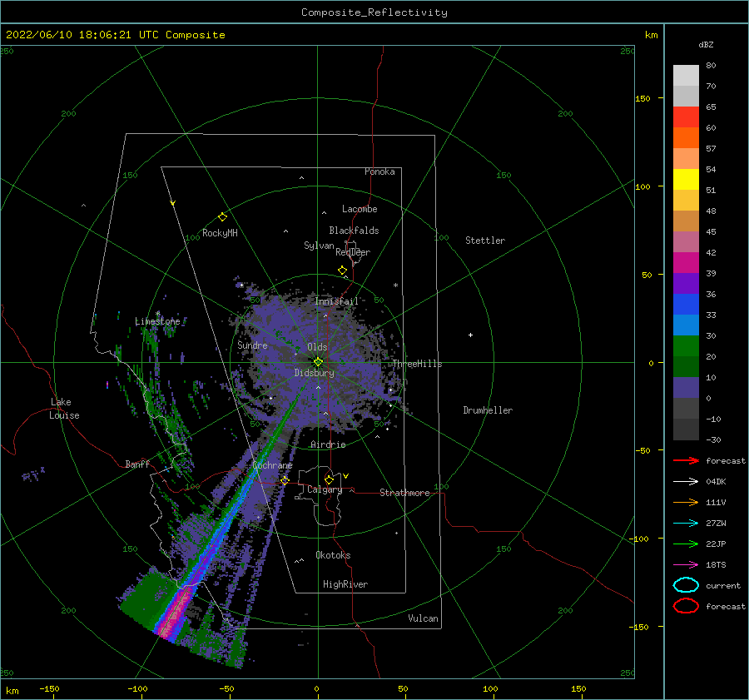The image size is (749, 700).
Task: Click the Okotoks label
Action: pos(333,555)
